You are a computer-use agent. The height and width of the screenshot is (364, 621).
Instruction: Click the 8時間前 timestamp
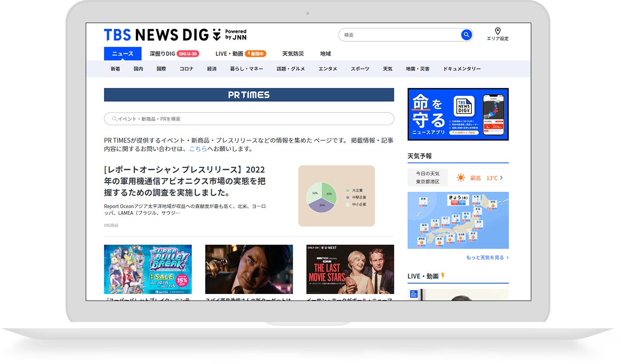[x=111, y=226]
